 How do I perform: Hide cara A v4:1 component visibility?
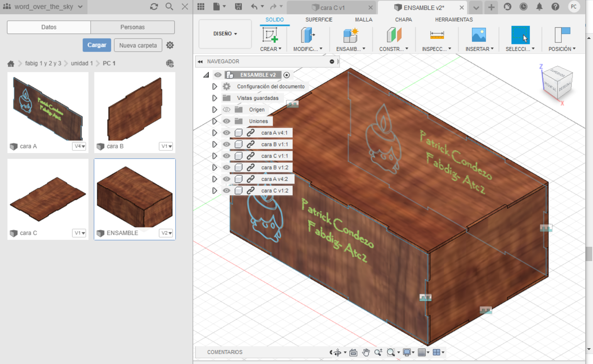coord(226,133)
